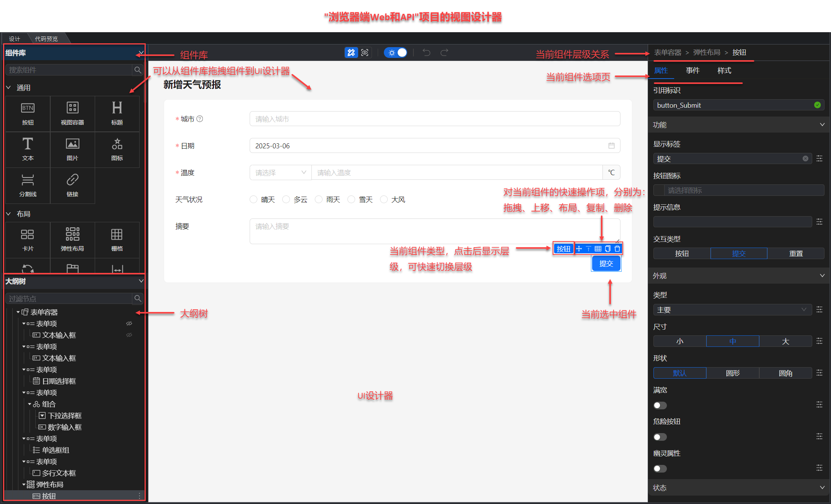This screenshot has width=831, height=504.
Task: Select the 按钮 component in the library
Action: tap(28, 113)
